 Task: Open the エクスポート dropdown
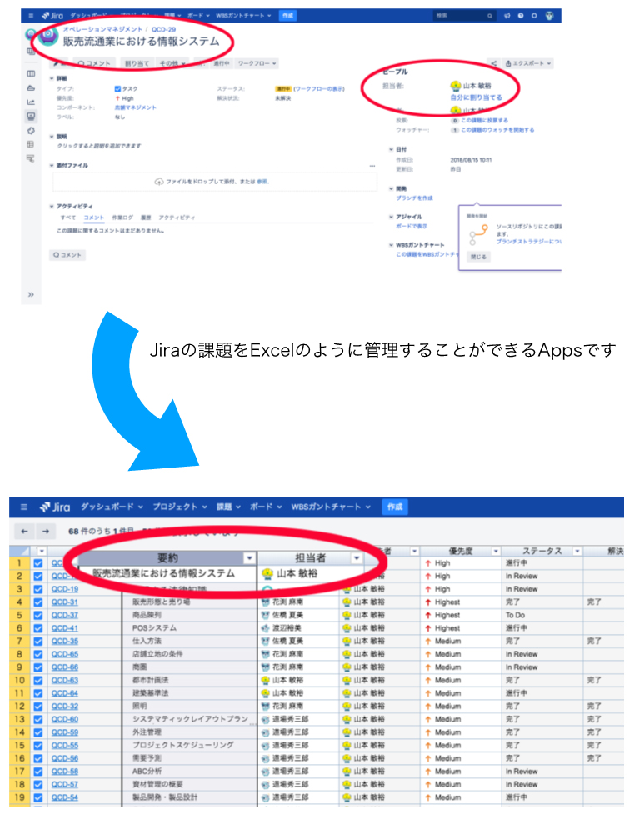528,63
